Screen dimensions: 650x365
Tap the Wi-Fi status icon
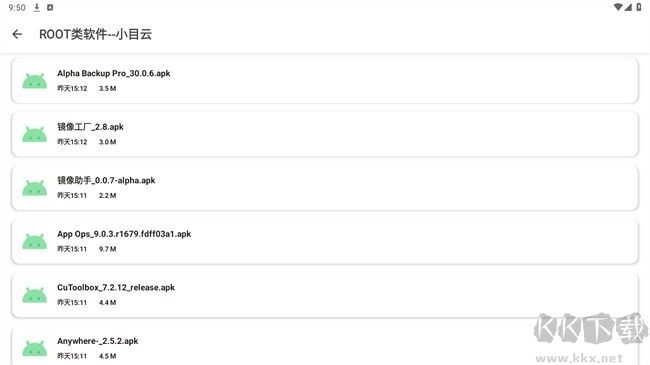point(618,7)
